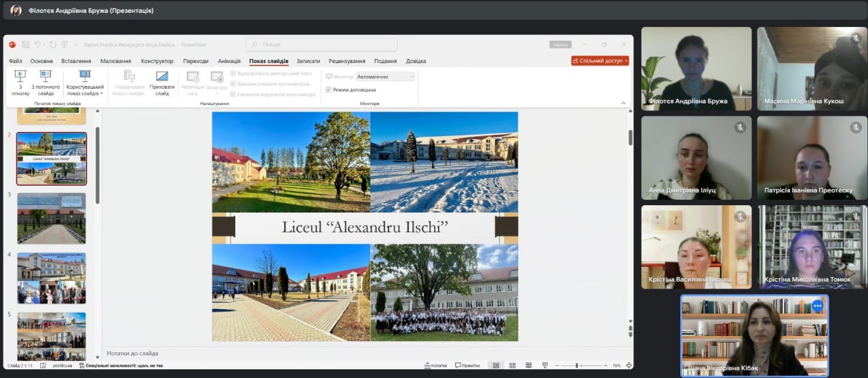
Task: Click the spell check book icon in status bar
Action: [43, 365]
